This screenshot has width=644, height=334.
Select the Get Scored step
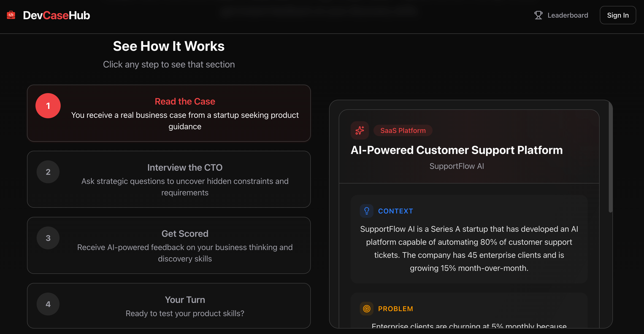tap(185, 234)
